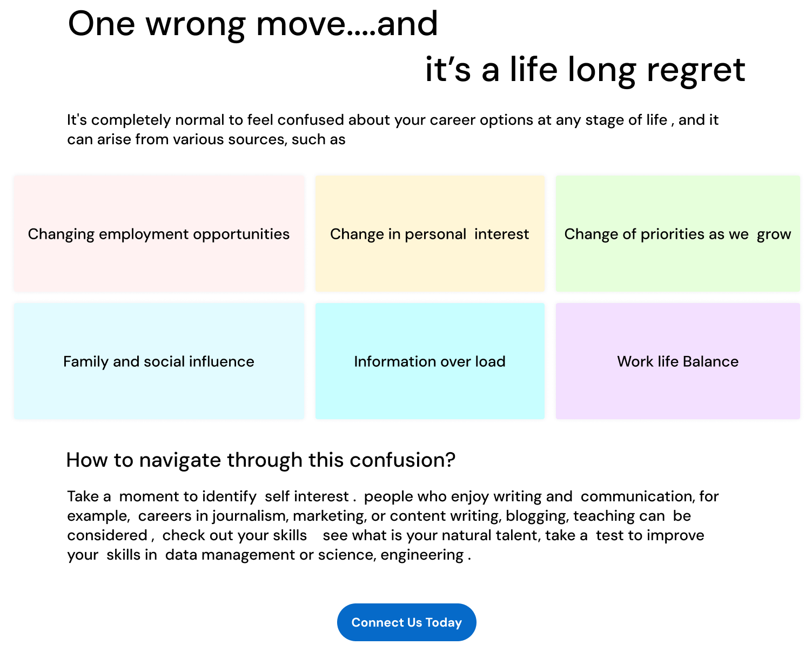Choose the Family and social influence card
This screenshot has width=812, height=645.
point(159,361)
